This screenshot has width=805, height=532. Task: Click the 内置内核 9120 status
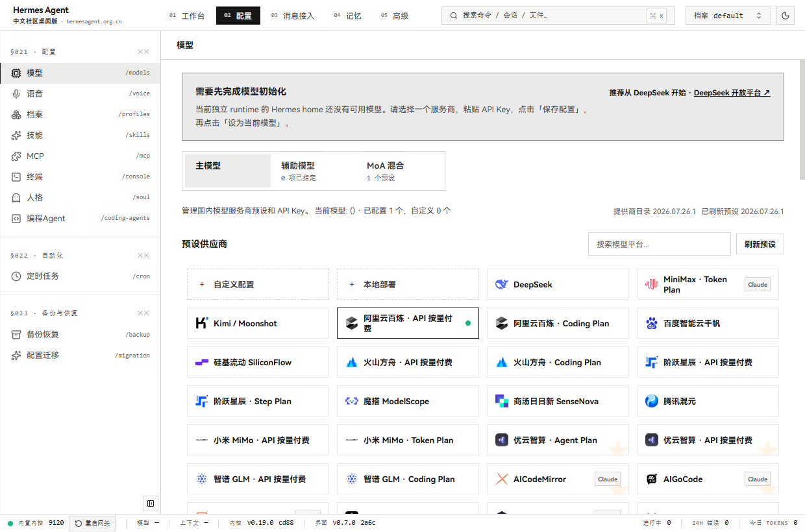36,523
